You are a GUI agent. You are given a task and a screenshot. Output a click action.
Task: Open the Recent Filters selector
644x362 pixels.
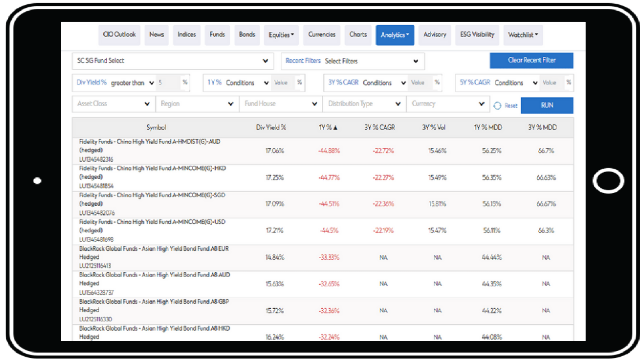(353, 61)
